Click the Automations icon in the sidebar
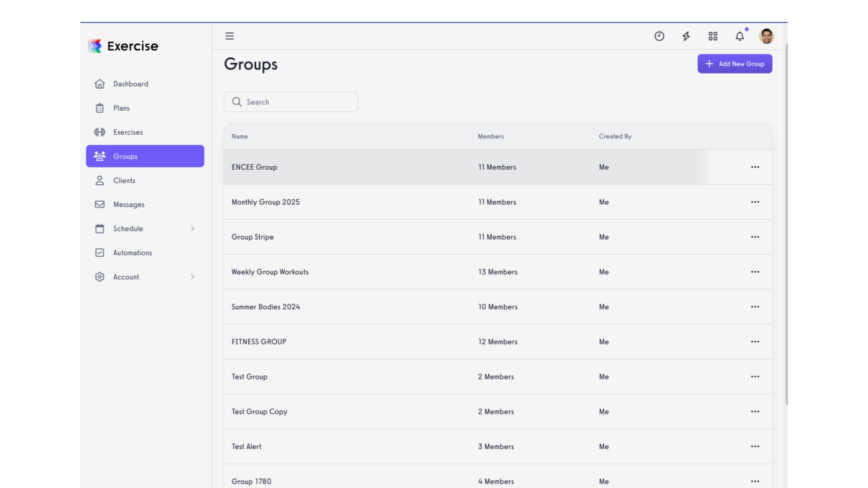The image size is (868, 488). coord(99,252)
